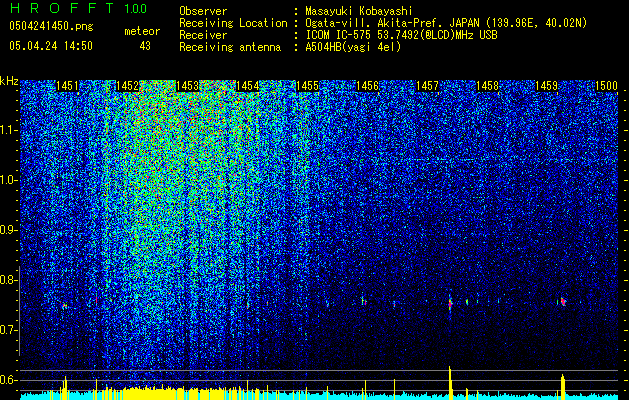Click observer name Masayuki Kobayashi
Image resolution: width=629 pixels, height=400 pixels.
click(359, 11)
